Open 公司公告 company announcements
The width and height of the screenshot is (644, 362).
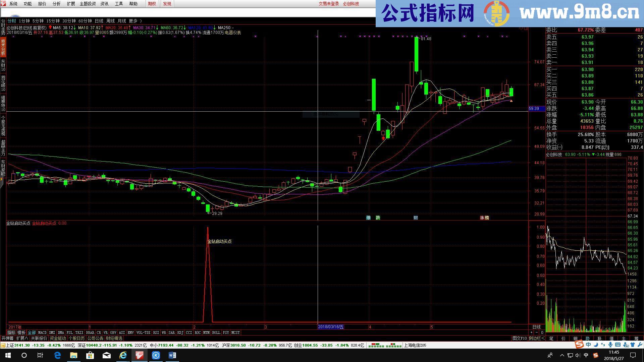click(95, 338)
